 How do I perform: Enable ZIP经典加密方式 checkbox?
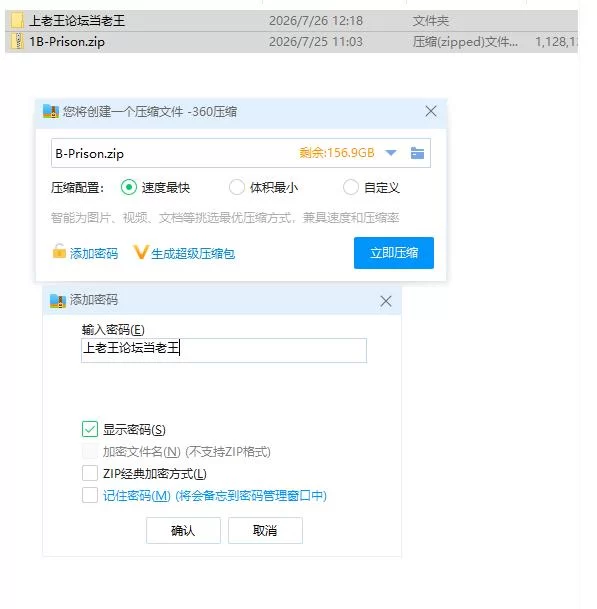coord(90,473)
